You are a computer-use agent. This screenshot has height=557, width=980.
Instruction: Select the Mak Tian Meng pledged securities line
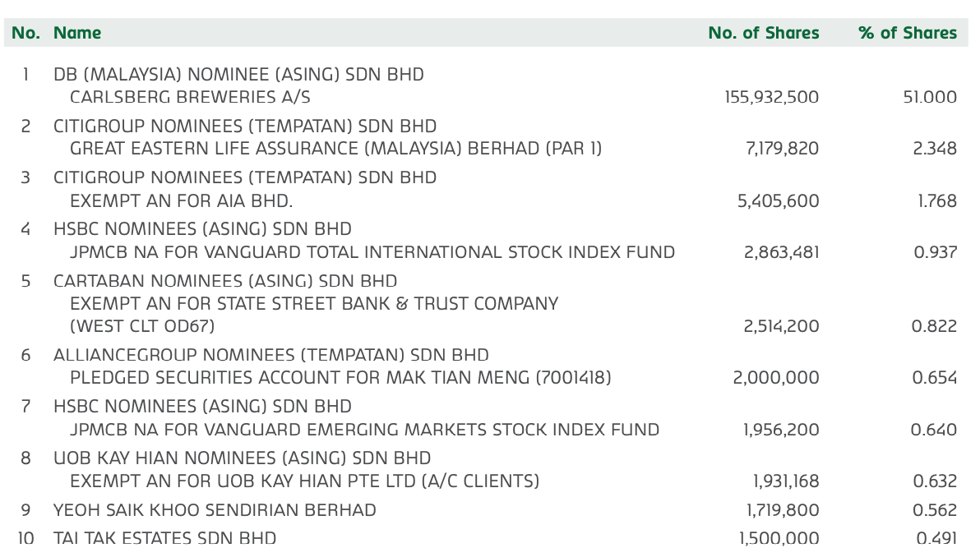340,378
